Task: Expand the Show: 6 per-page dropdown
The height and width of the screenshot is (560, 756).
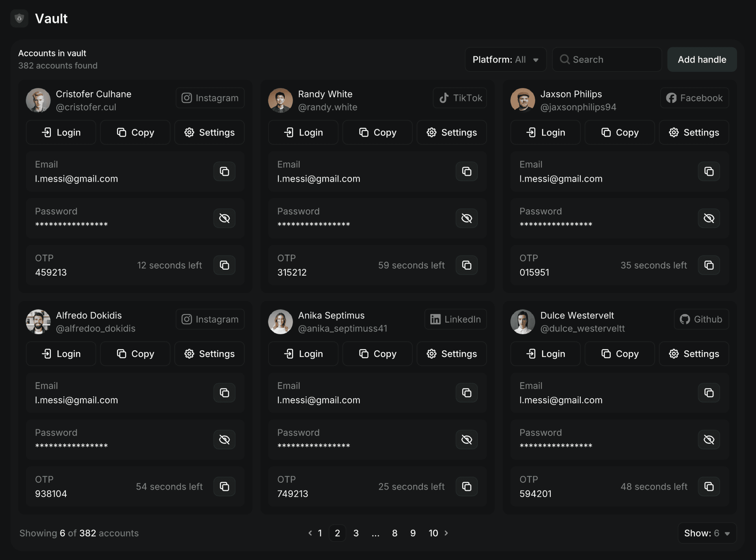Action: coord(707,533)
